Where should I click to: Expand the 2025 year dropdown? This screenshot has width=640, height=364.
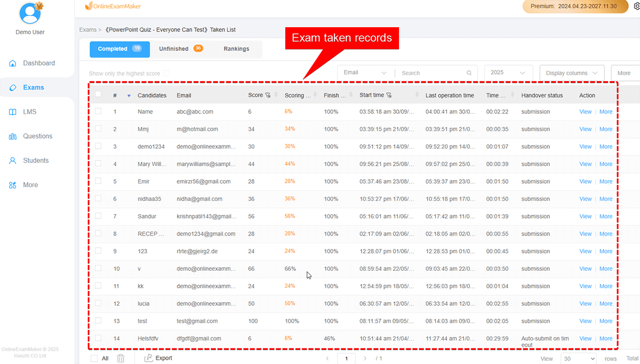[x=508, y=72]
